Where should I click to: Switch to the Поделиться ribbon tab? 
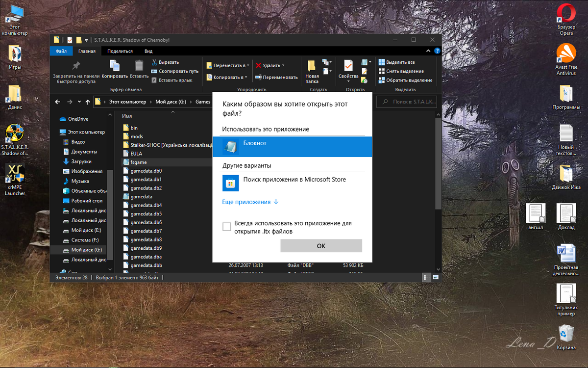pos(120,51)
